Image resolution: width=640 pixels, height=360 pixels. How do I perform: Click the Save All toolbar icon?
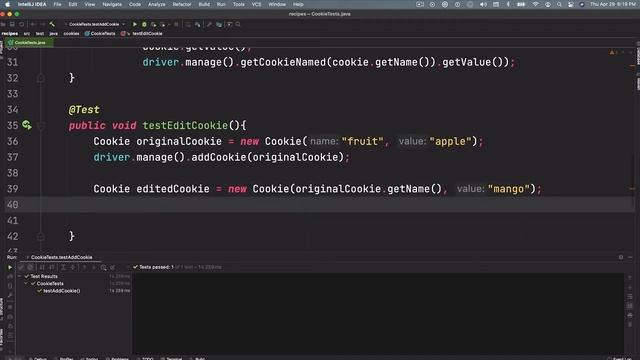[12, 24]
